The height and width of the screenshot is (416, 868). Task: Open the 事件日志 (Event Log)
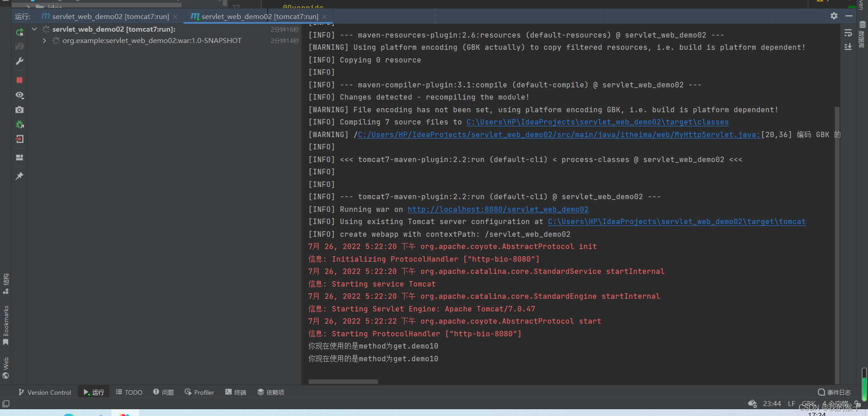coord(834,392)
